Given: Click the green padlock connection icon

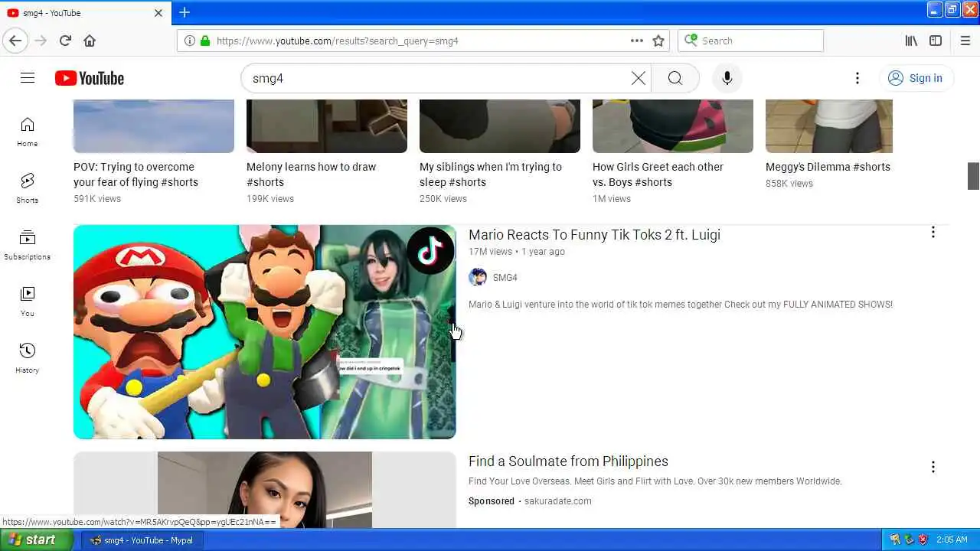Looking at the screenshot, I should click(204, 41).
